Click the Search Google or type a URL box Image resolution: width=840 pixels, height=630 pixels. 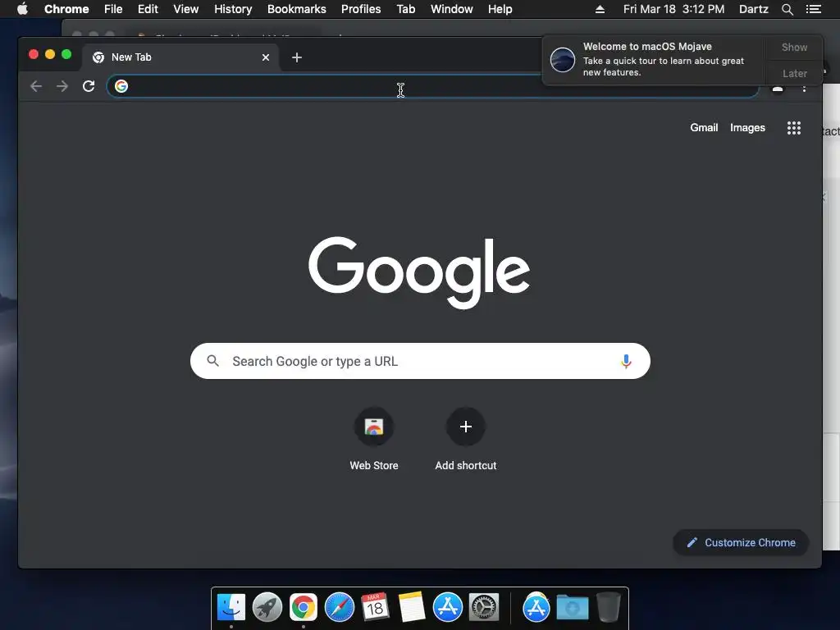pyautogui.click(x=420, y=361)
